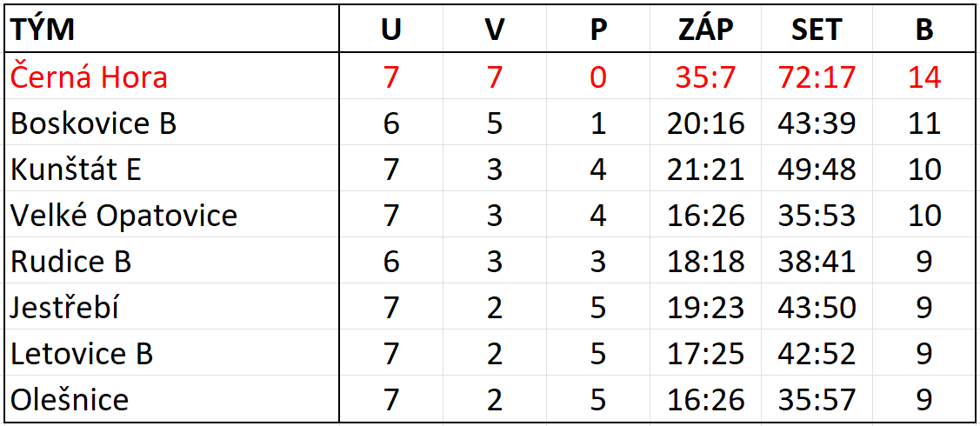Click the red 14 points cell
Viewport: 980px width, 426px height.
coord(924,77)
